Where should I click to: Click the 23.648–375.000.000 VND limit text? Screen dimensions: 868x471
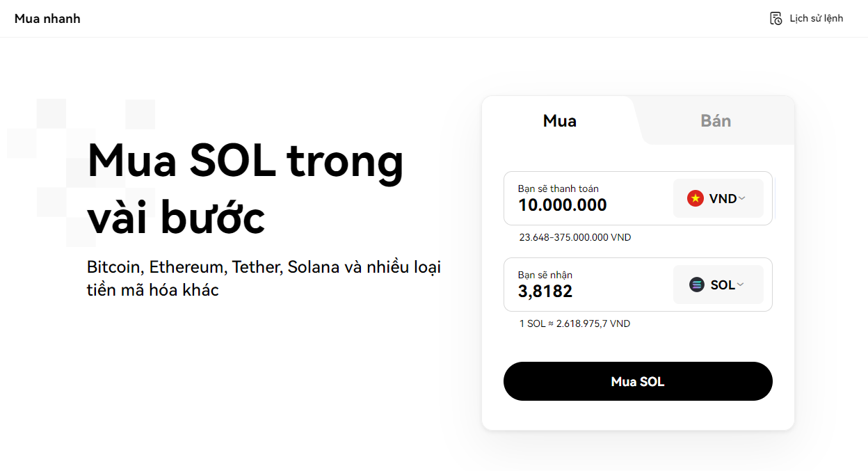click(575, 237)
